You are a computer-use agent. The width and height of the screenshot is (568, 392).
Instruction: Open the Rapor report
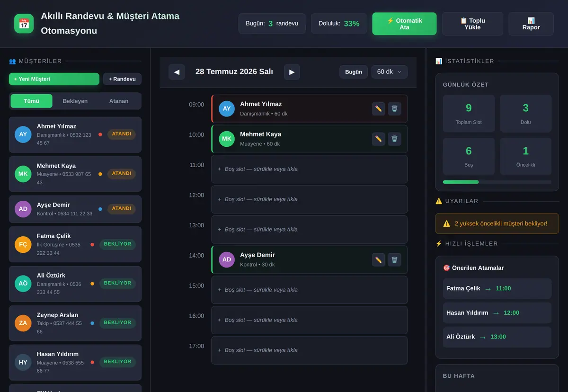point(531,24)
